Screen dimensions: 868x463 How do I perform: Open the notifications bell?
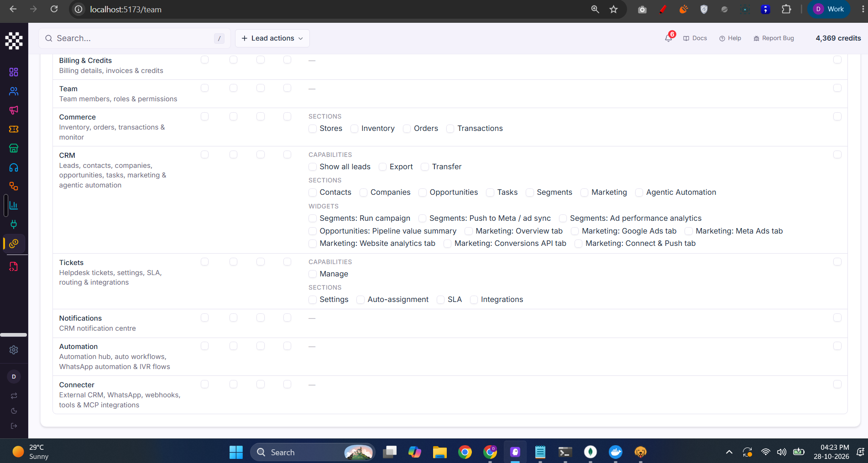click(669, 38)
